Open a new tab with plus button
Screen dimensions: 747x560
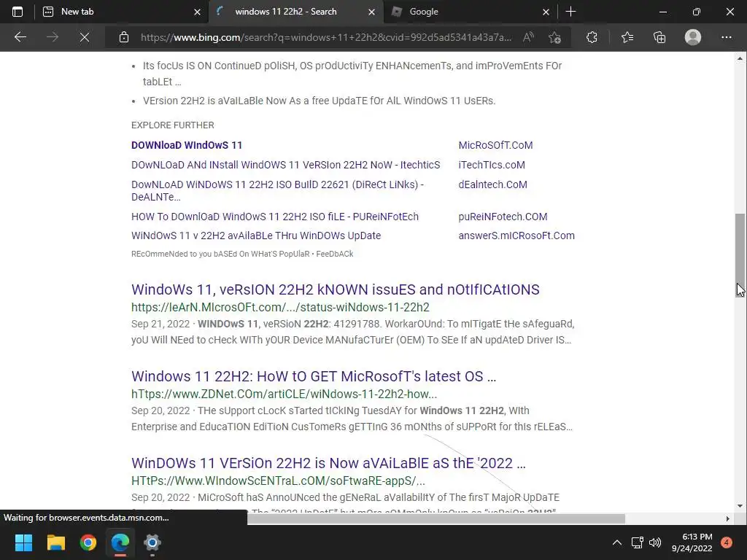click(570, 12)
